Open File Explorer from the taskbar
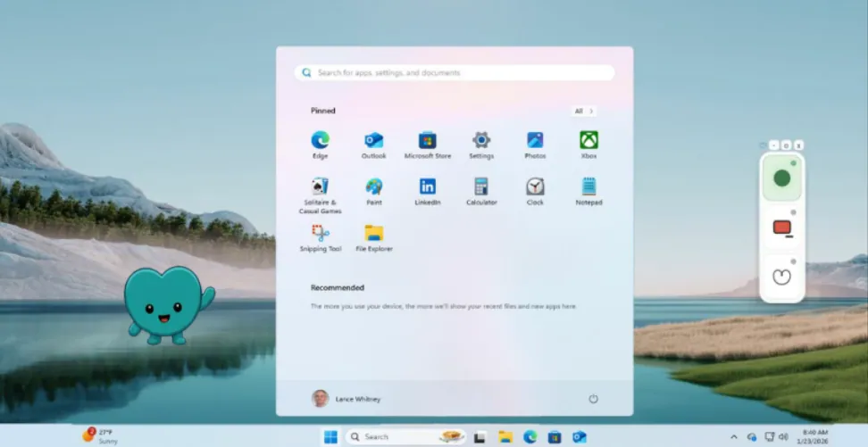 pyautogui.click(x=505, y=436)
